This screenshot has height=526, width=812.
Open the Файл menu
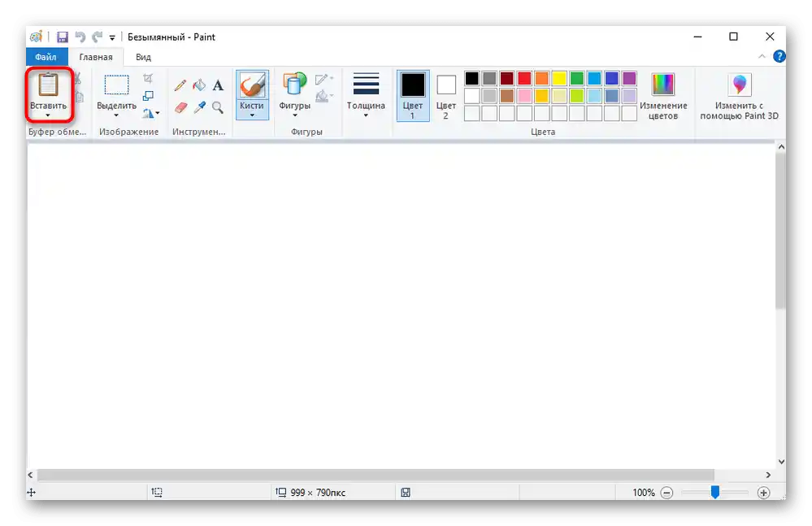46,57
